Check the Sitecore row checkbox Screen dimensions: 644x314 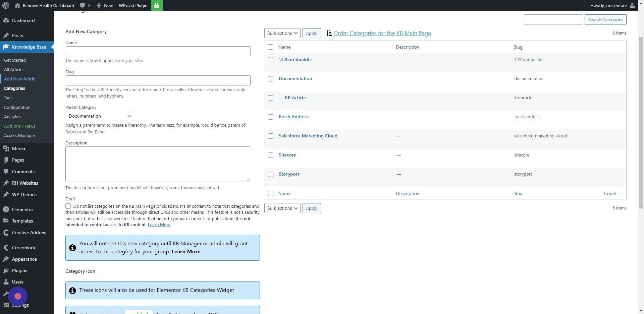[x=271, y=155]
